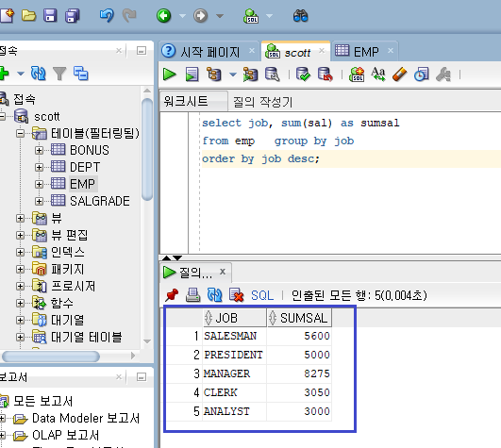
Task: Collapse the 테이블(필터링됨) node
Action: 20,133
